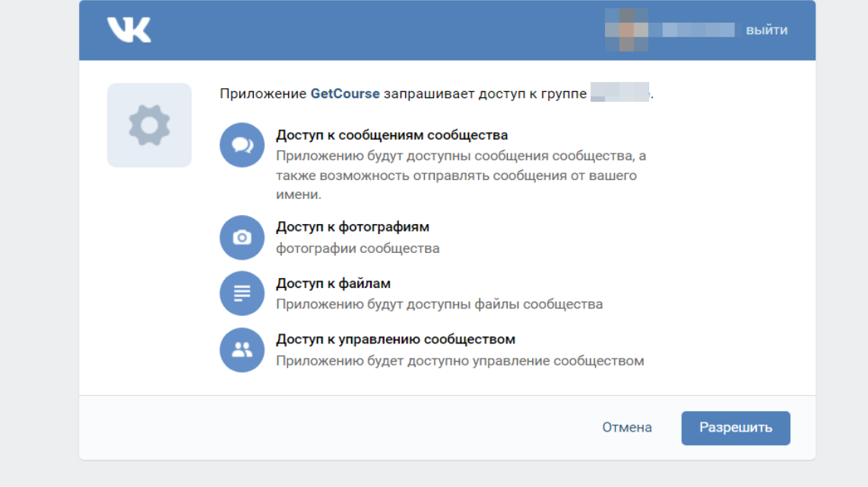Image resolution: width=868 pixels, height=487 pixels.
Task: Click the blurred group name link
Action: click(620, 93)
